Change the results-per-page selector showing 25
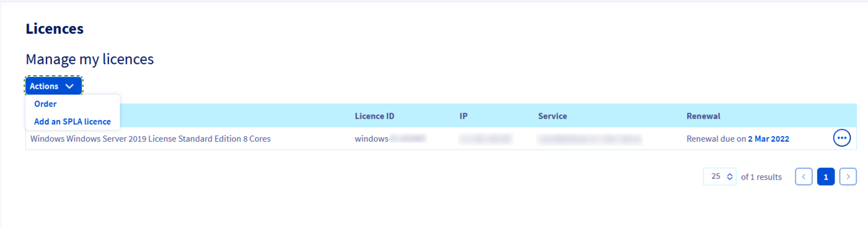This screenshot has width=868, height=228. 719,176
